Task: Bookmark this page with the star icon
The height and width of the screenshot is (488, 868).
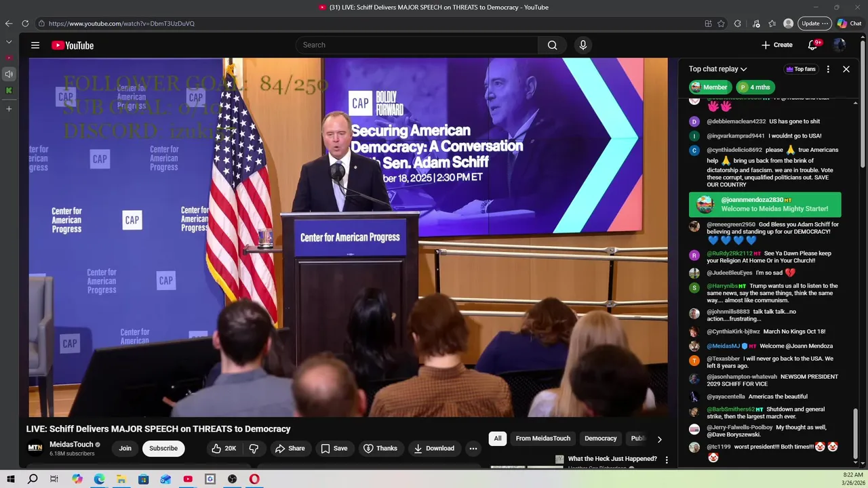Action: [721, 24]
